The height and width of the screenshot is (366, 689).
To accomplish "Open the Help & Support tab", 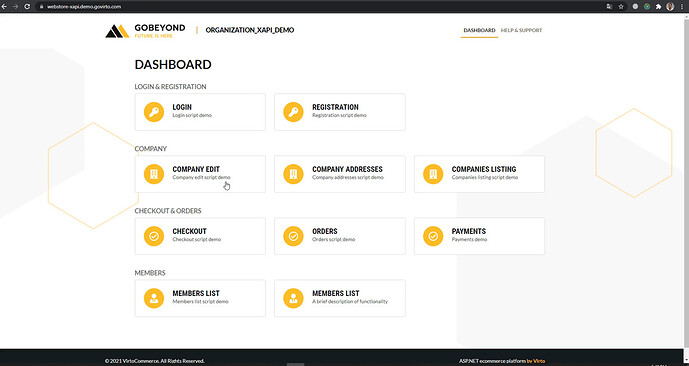I will [x=521, y=30].
